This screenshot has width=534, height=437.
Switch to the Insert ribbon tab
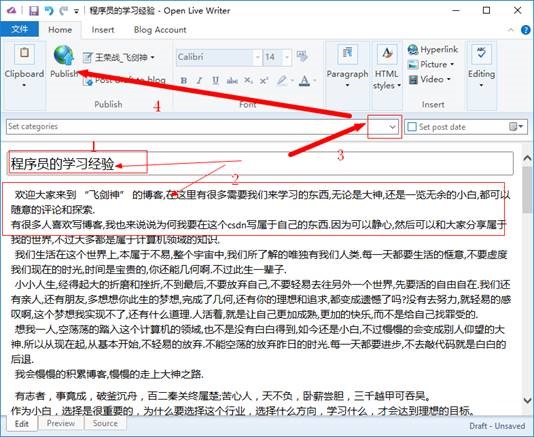coord(103,30)
